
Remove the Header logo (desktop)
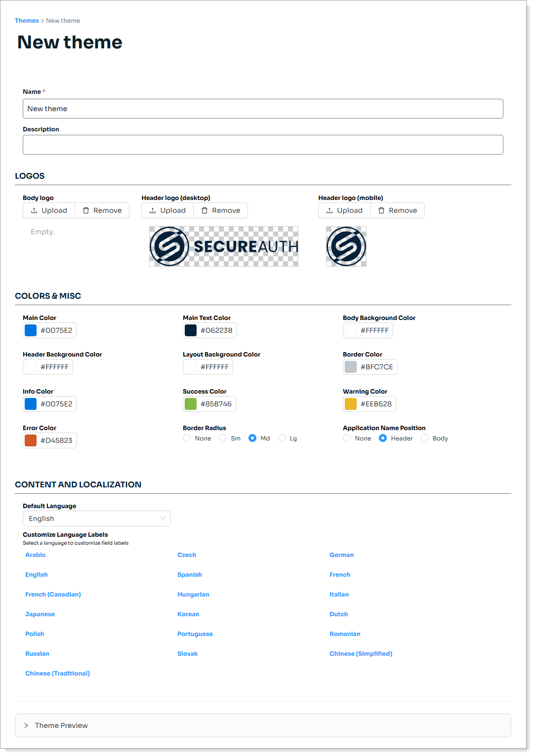click(220, 210)
